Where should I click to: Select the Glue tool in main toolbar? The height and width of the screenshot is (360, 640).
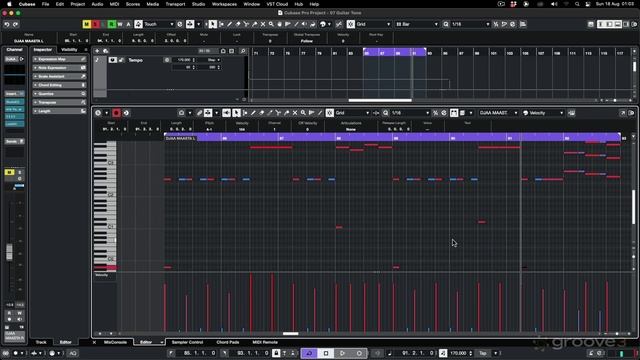(x=255, y=24)
